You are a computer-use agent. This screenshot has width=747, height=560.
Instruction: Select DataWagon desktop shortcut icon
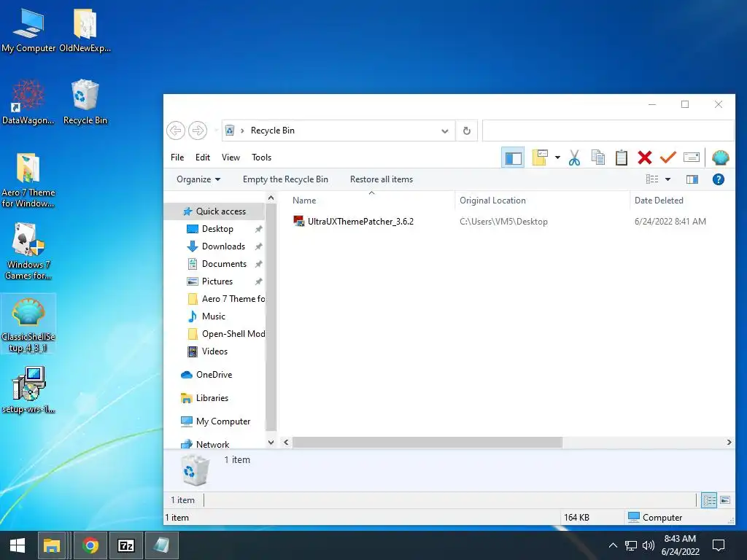click(x=28, y=102)
